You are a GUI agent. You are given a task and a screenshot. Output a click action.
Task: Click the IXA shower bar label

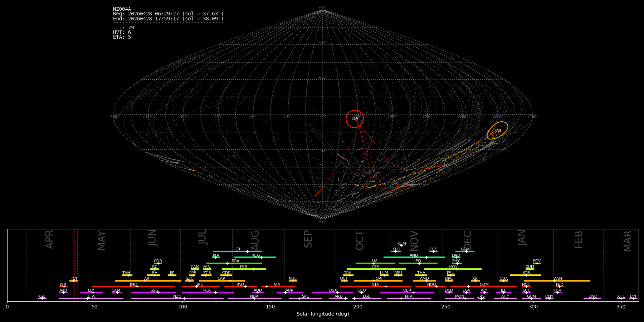coord(216,255)
